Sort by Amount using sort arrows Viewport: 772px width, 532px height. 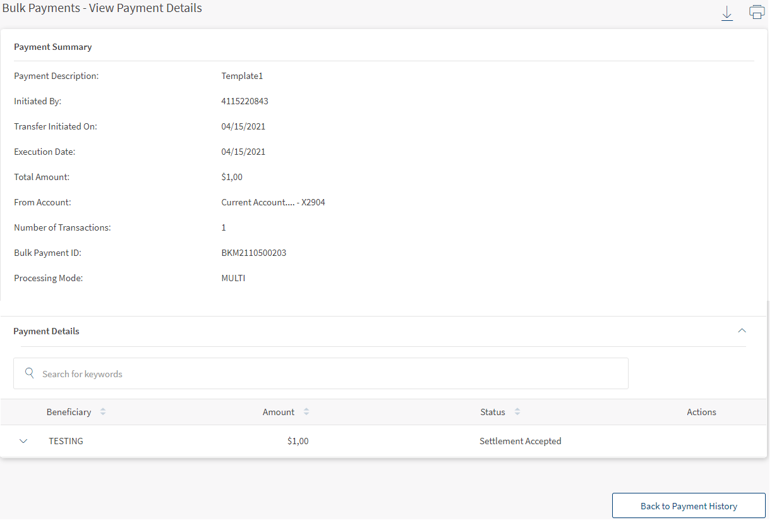(x=306, y=412)
